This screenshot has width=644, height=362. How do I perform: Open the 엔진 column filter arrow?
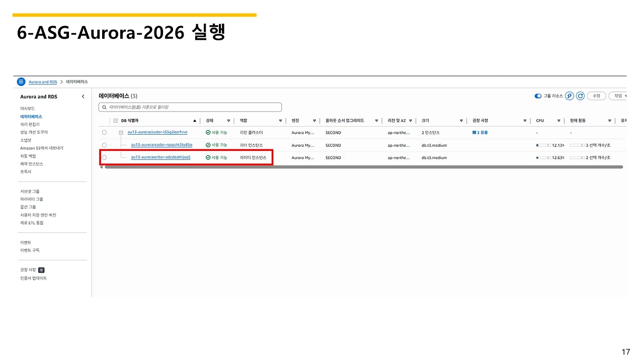pos(314,121)
